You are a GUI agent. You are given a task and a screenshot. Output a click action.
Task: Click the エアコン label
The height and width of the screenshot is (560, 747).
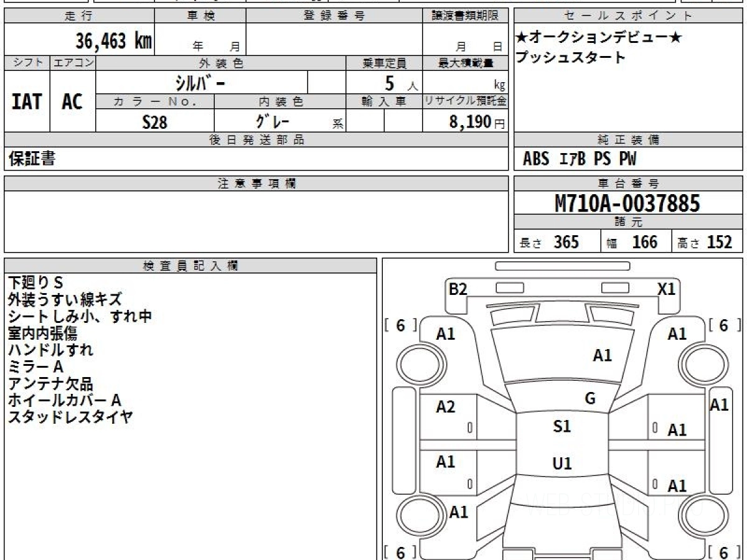[73, 63]
